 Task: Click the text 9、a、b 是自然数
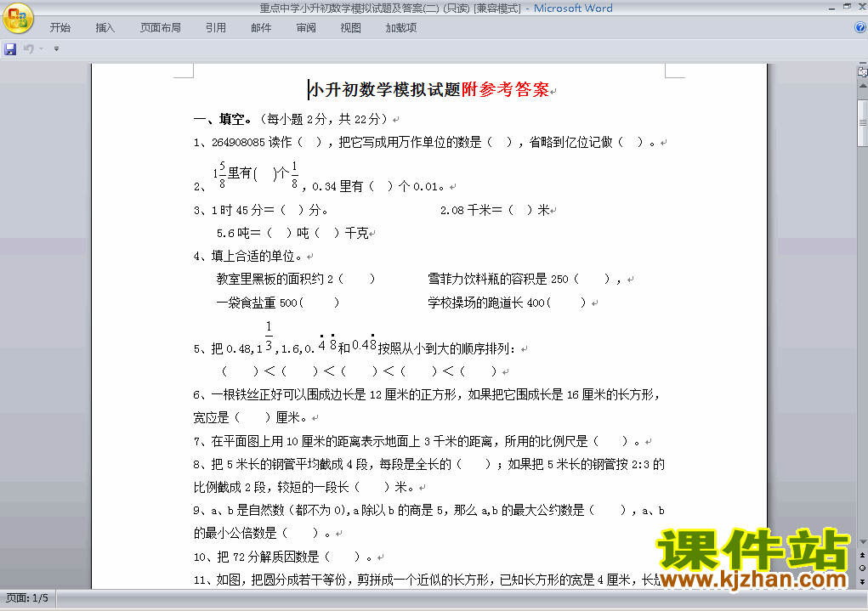pyautogui.click(x=239, y=510)
